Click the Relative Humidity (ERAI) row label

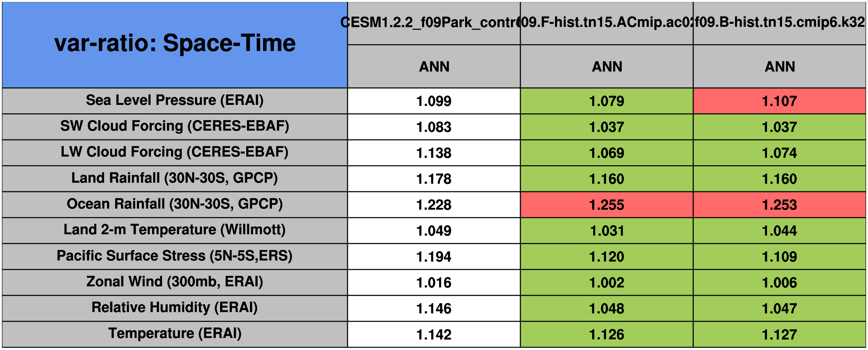pyautogui.click(x=175, y=308)
